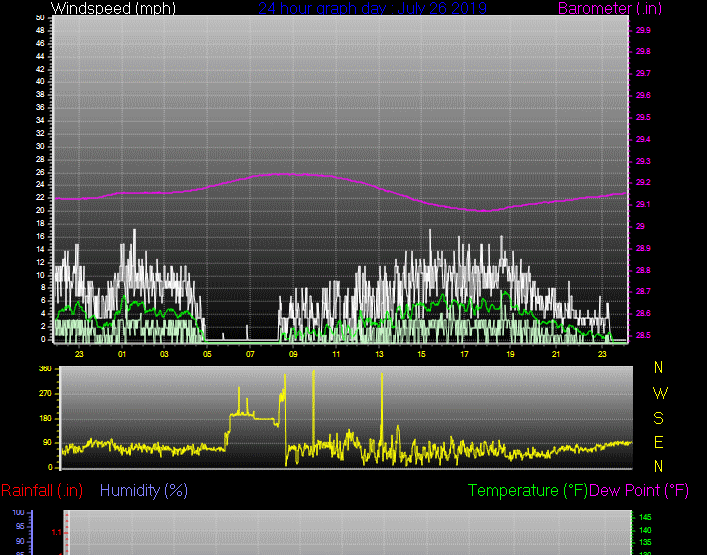
Task: Select hour 13 on the time axis
Action: (x=379, y=354)
